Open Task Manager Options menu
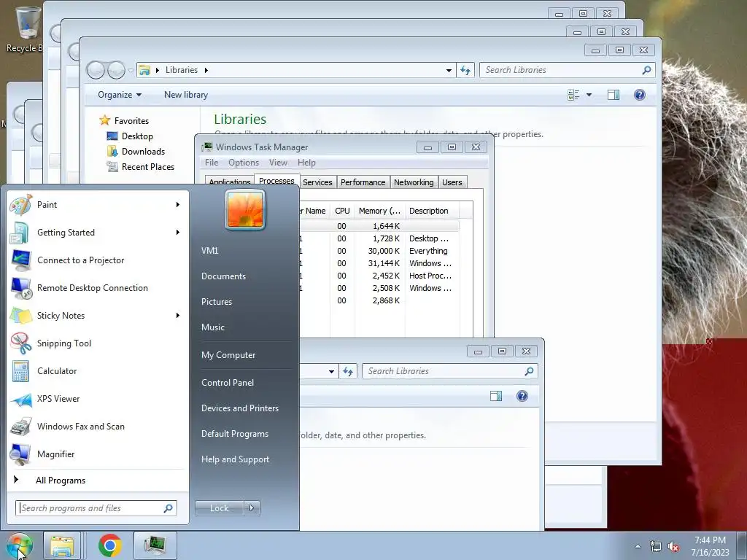The height and width of the screenshot is (560, 747). pos(244,163)
